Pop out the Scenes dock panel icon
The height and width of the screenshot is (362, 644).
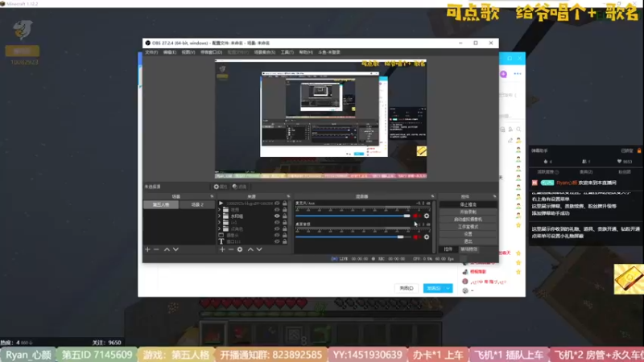pos(212,196)
